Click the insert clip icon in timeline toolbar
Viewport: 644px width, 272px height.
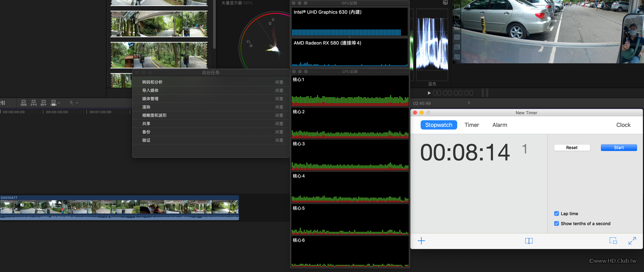[x=34, y=103]
